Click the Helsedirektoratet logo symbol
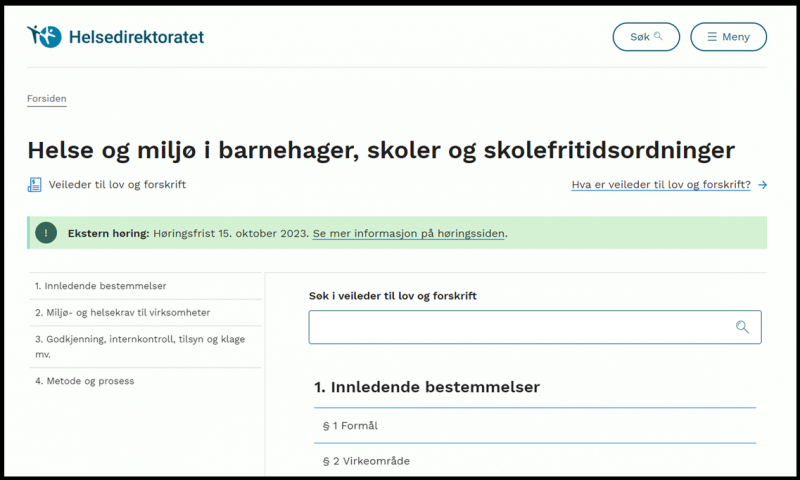The height and width of the screenshot is (480, 800). point(44,37)
